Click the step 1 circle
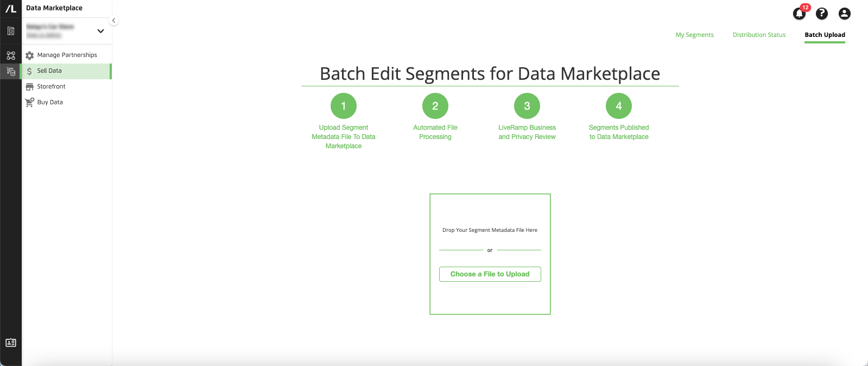This screenshot has height=366, width=868. point(344,106)
